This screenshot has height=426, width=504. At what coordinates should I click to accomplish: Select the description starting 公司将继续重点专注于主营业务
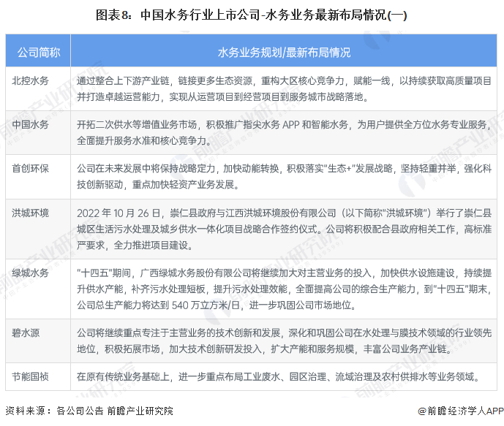[x=284, y=341]
